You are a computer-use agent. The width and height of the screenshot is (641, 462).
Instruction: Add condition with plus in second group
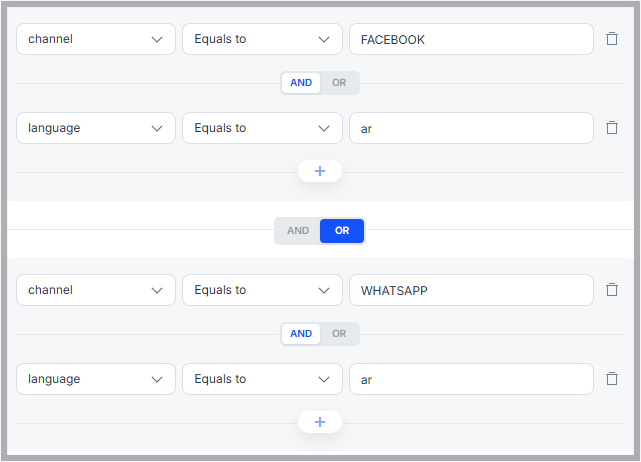tap(320, 422)
